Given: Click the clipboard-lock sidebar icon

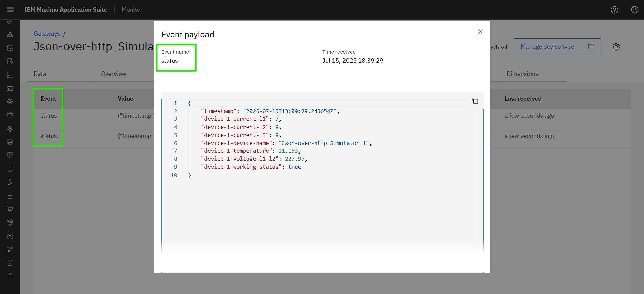Looking at the screenshot, I should (x=10, y=182).
